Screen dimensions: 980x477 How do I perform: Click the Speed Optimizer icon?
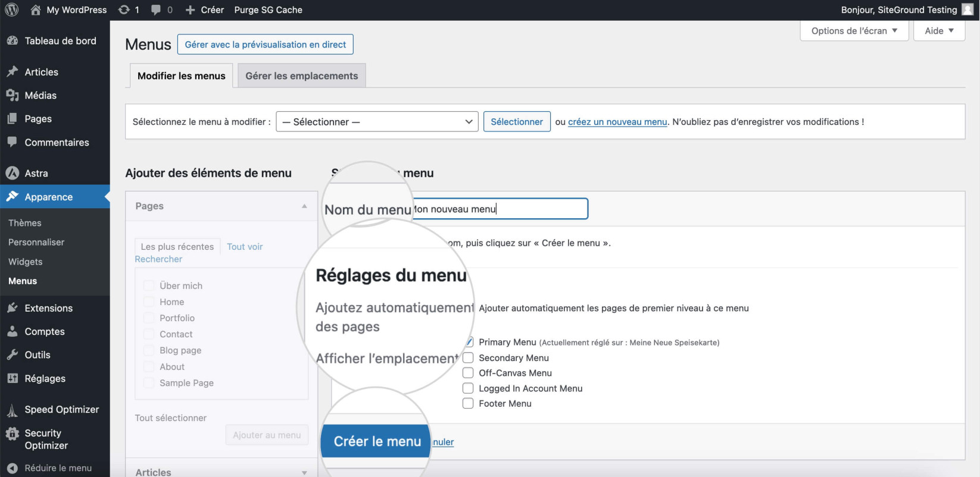pos(13,410)
